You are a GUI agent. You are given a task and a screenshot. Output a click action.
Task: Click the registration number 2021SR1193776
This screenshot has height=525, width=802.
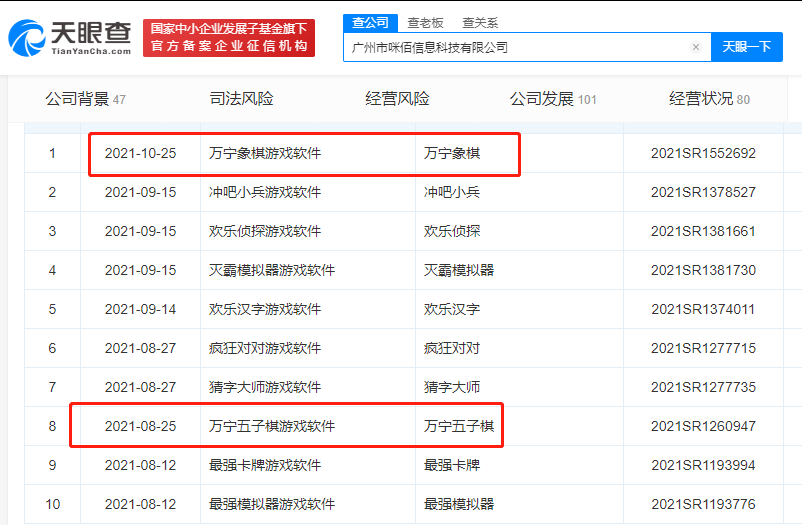coord(703,504)
